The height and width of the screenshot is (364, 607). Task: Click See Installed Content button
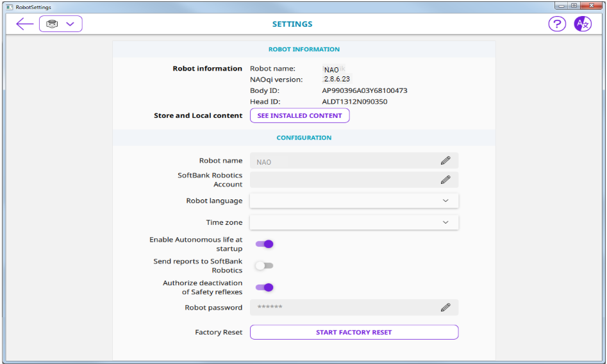299,116
